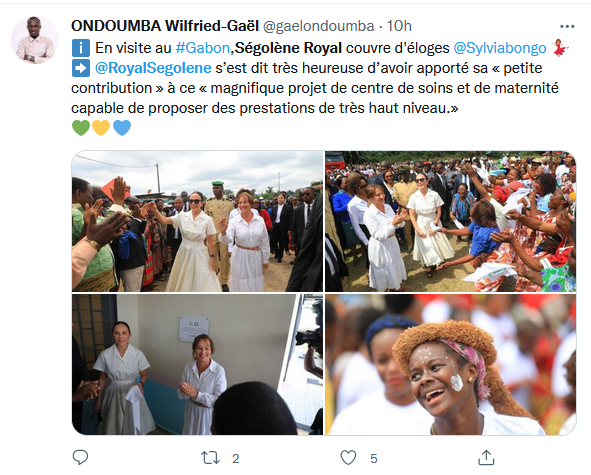Screen dimensions: 591x475
Task: Like the tweet with the heart icon
Action: 348,458
